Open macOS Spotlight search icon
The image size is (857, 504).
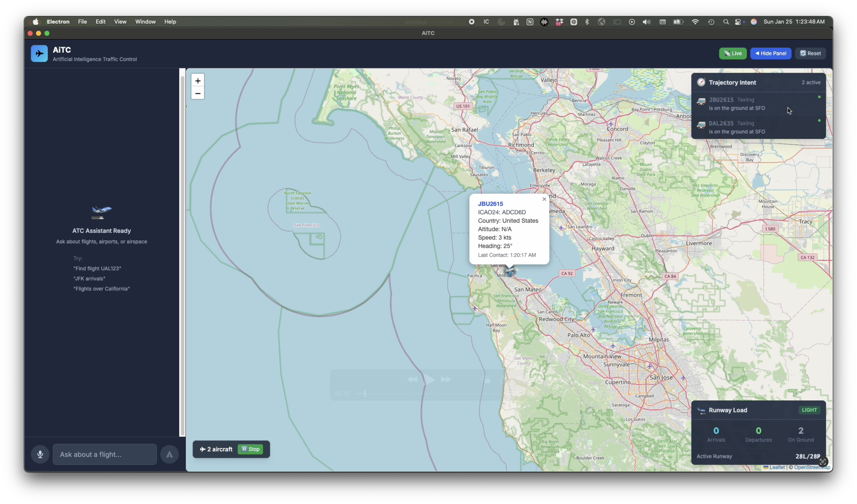pos(726,22)
